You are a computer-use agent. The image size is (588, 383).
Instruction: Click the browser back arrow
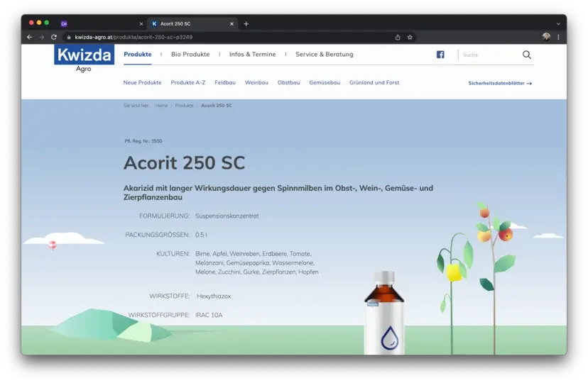point(30,37)
